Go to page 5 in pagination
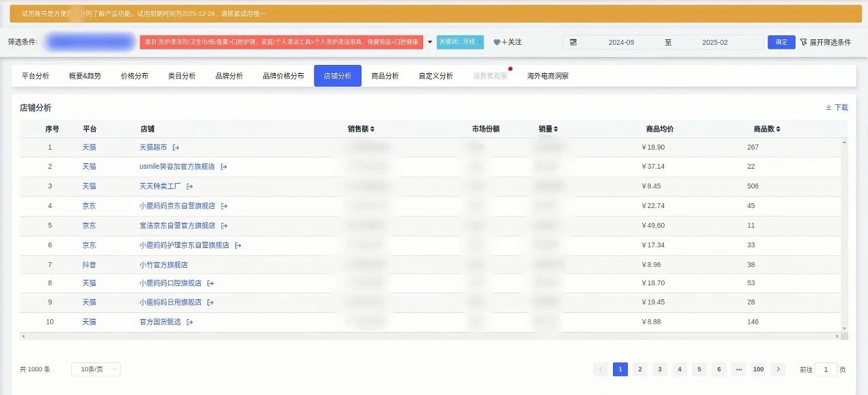868x395 pixels. (699, 369)
